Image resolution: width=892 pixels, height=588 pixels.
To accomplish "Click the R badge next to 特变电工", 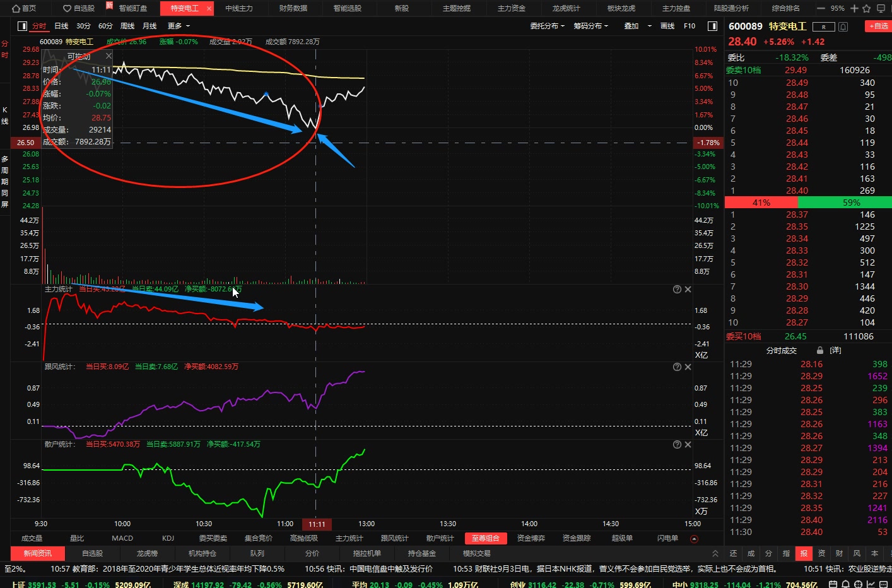I will coord(823,26).
